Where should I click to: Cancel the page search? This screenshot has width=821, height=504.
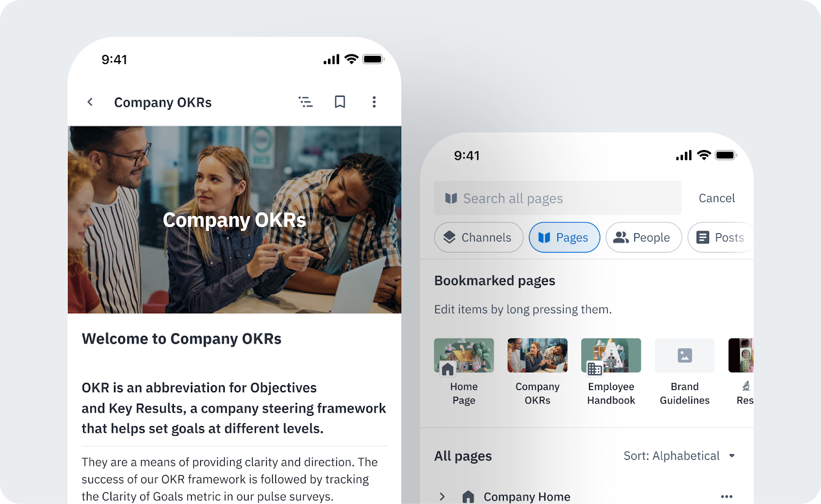tap(717, 198)
